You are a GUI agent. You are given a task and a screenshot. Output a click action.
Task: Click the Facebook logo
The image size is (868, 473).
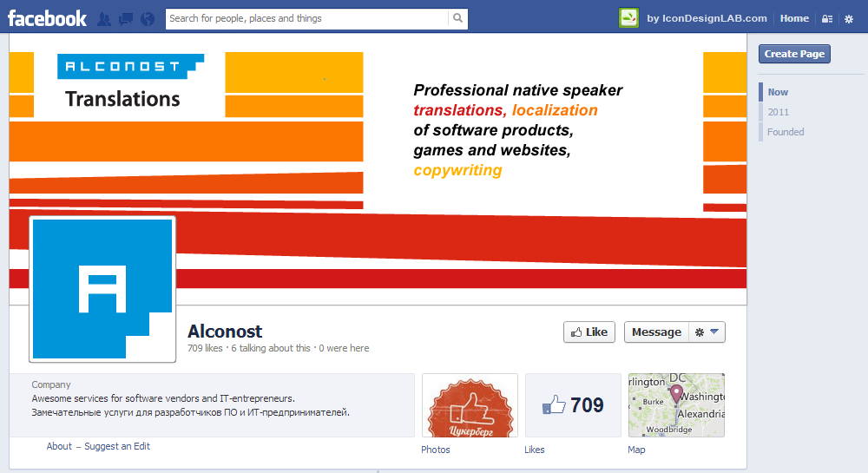tap(47, 18)
